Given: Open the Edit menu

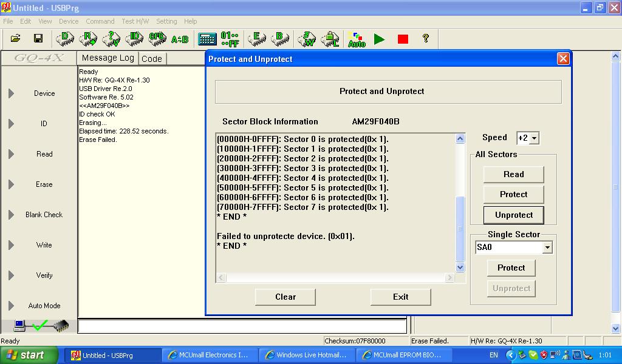Looking at the screenshot, I should pyautogui.click(x=26, y=21).
